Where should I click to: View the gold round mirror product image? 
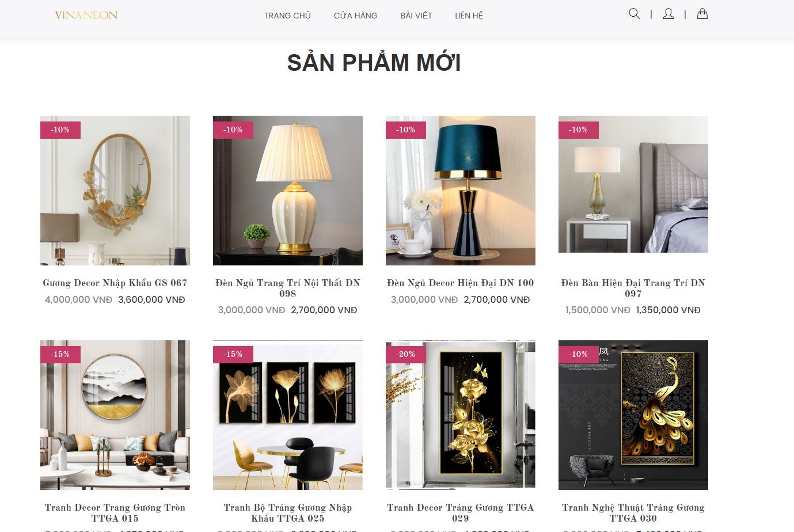coord(115,191)
